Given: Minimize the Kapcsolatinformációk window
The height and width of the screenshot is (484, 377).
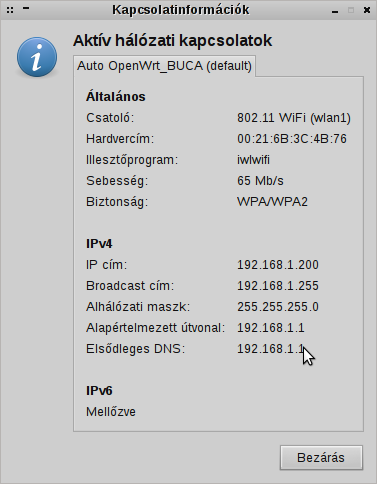Looking at the screenshot, I should point(335,12).
